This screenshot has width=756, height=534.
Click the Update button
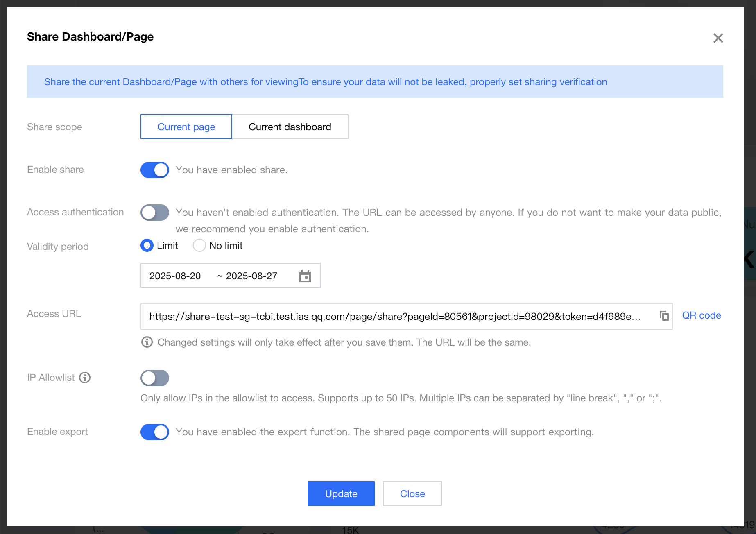341,493
